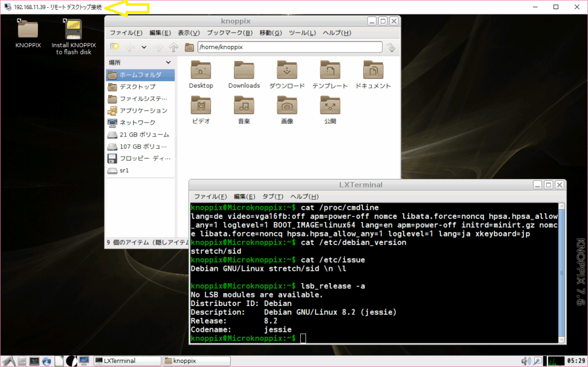This screenshot has width=588, height=367.
Task: Expand the 場所 side pane dropdown
Action: pyautogui.click(x=168, y=62)
